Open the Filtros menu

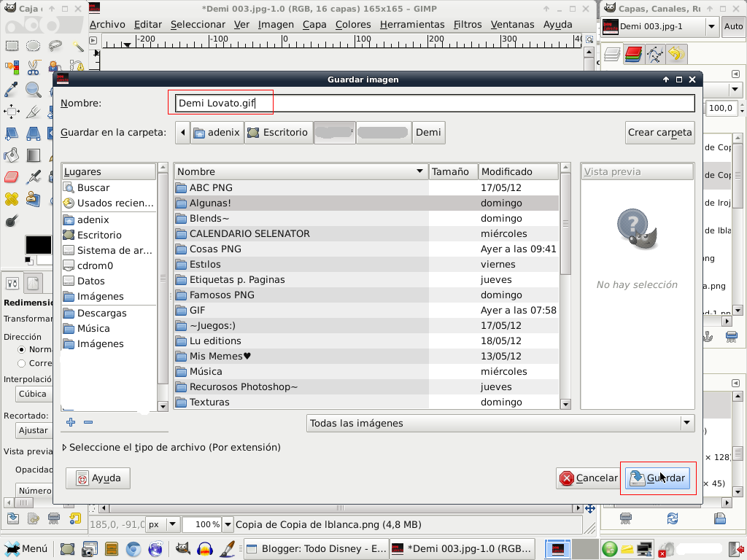pos(468,24)
